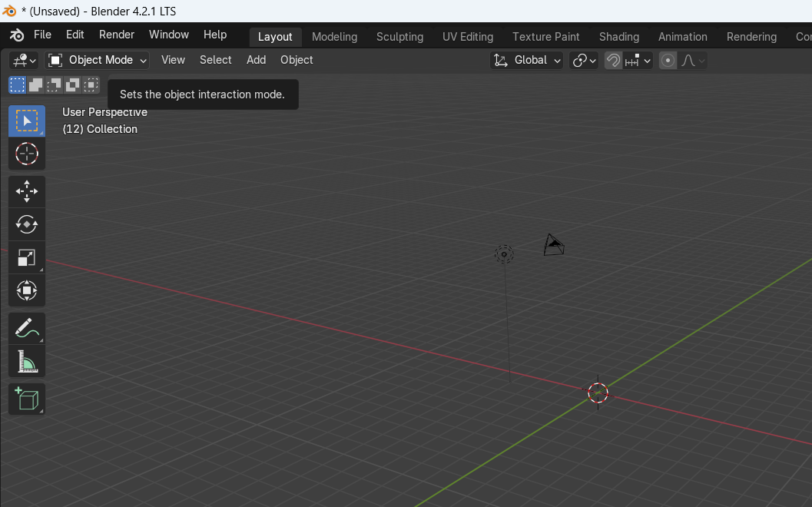Screen dimensions: 812x507
Task: Open the Blender logo application menu
Action: click(x=17, y=35)
